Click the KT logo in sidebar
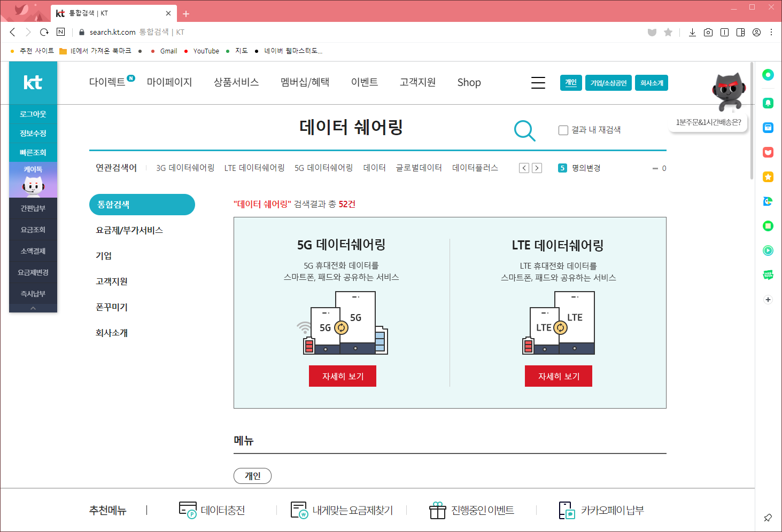Image resolution: width=782 pixels, height=532 pixels. point(33,82)
